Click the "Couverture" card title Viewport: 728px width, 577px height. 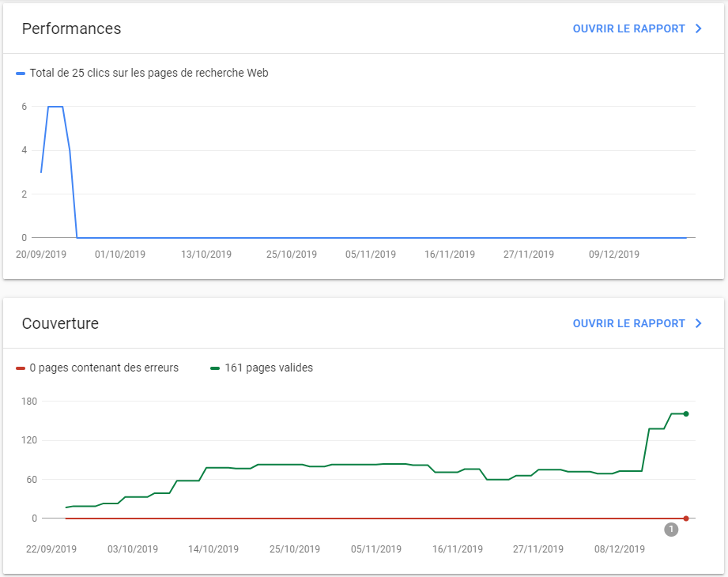[x=60, y=323]
